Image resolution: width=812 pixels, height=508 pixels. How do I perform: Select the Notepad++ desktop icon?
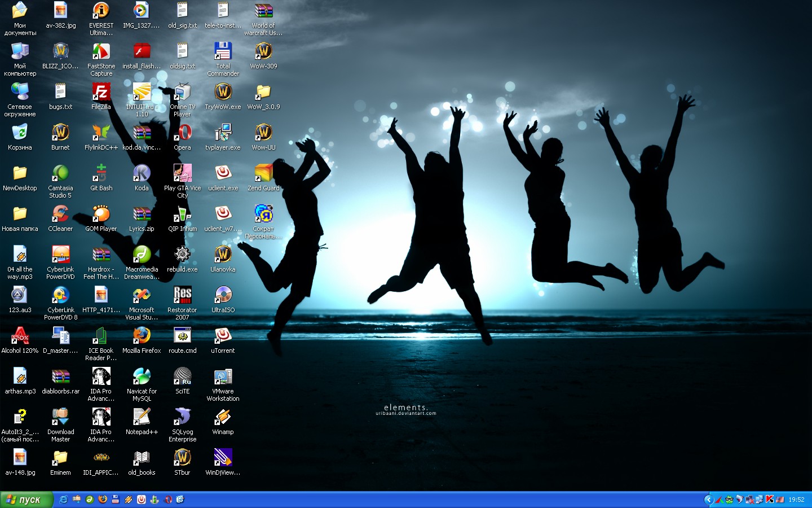click(142, 418)
